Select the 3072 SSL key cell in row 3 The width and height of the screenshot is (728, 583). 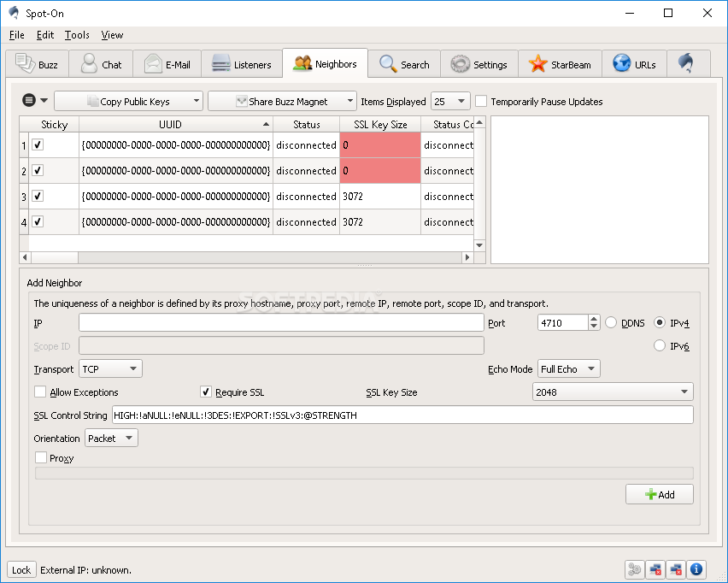click(380, 196)
